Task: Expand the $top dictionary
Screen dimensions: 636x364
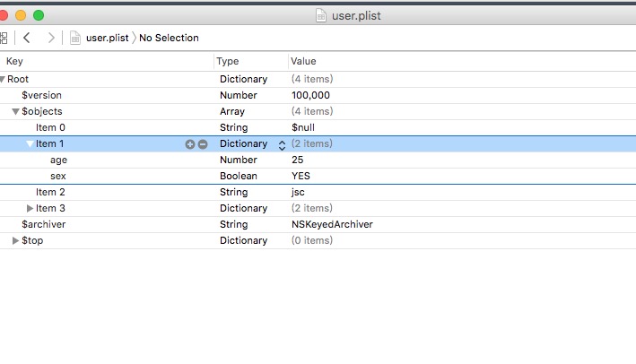Action: click(15, 241)
